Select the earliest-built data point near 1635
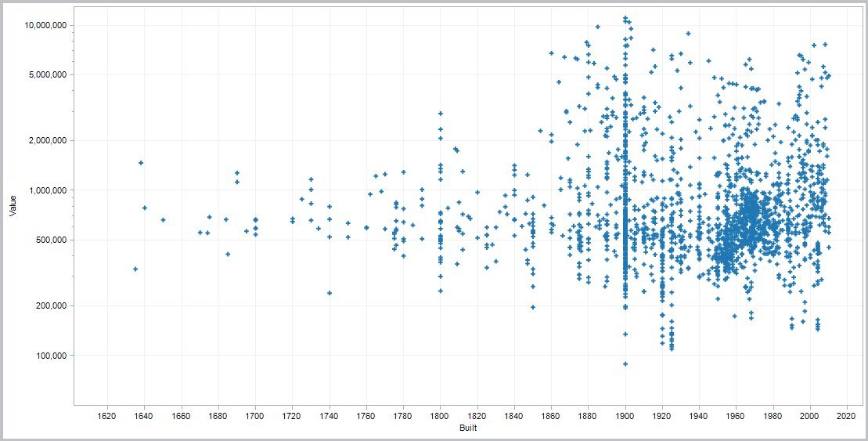The image size is (868, 441). tap(135, 269)
